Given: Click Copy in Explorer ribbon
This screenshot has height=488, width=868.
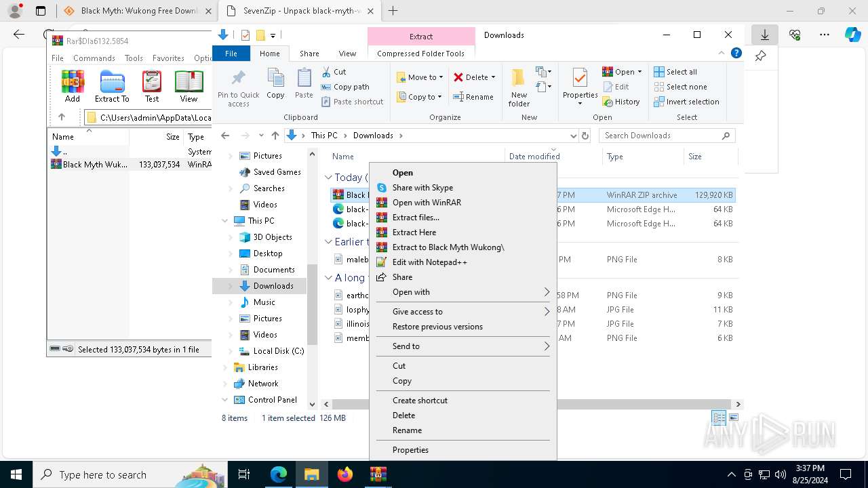Looking at the screenshot, I should coord(275,84).
